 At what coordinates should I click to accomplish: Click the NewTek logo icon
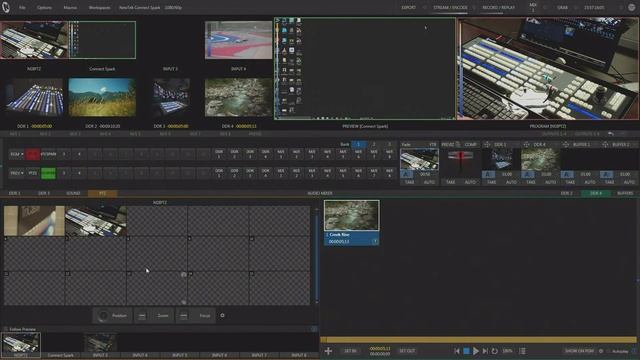[6, 7]
